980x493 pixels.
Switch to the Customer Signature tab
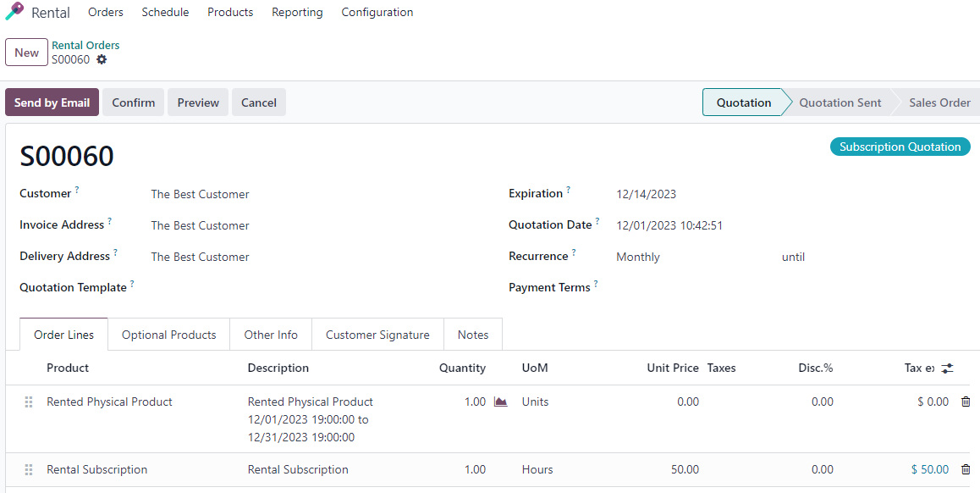(x=377, y=335)
